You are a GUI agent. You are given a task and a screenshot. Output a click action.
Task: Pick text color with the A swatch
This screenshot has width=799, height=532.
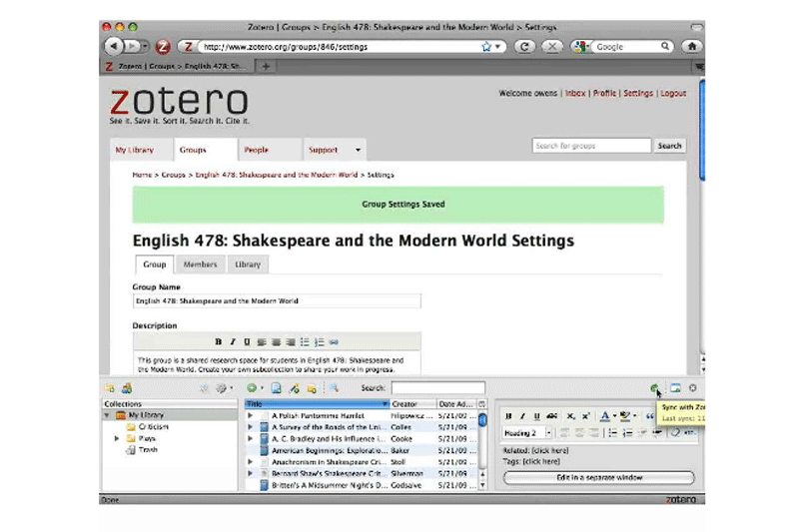605,416
